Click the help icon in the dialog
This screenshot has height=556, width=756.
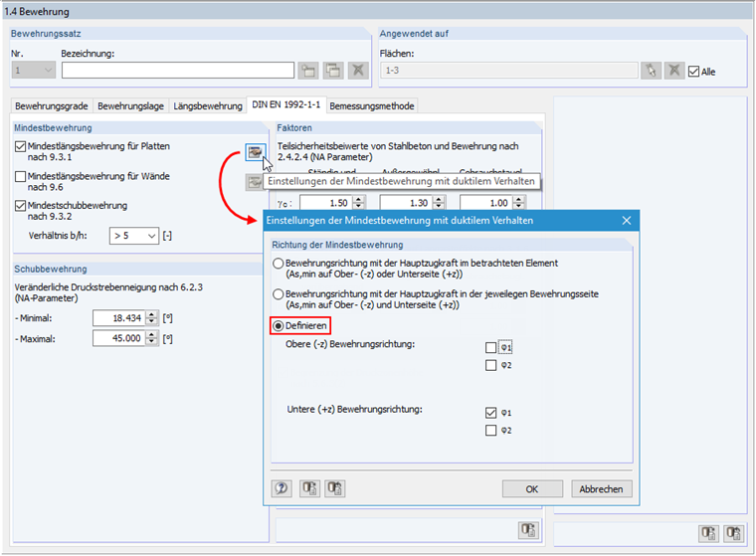(282, 488)
